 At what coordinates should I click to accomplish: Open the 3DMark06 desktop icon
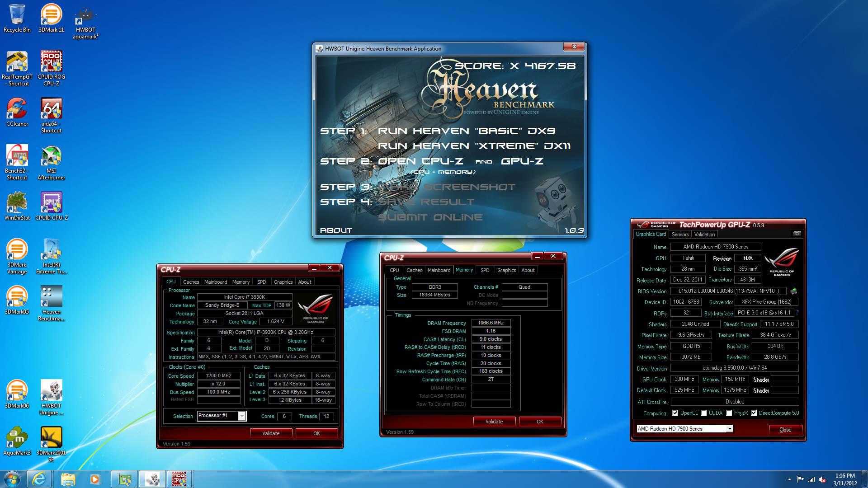pos(17,394)
